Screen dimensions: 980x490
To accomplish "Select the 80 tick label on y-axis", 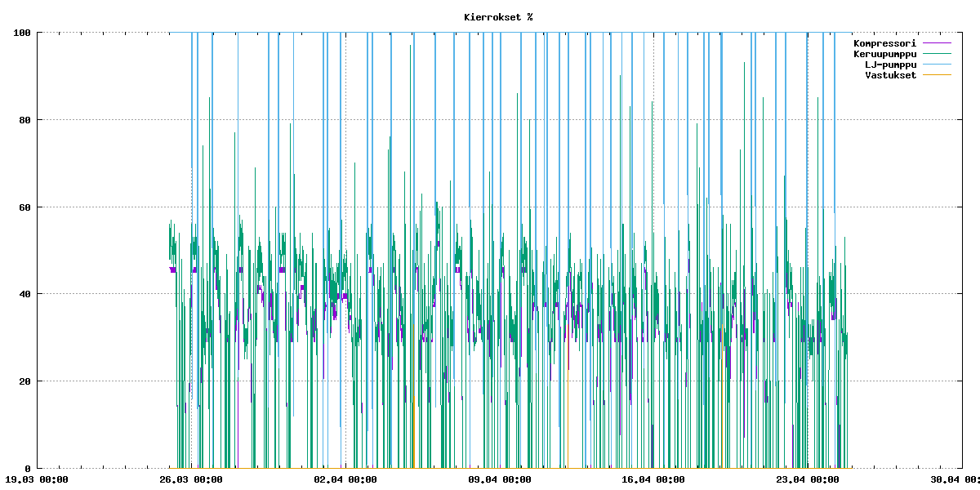I will (24, 120).
